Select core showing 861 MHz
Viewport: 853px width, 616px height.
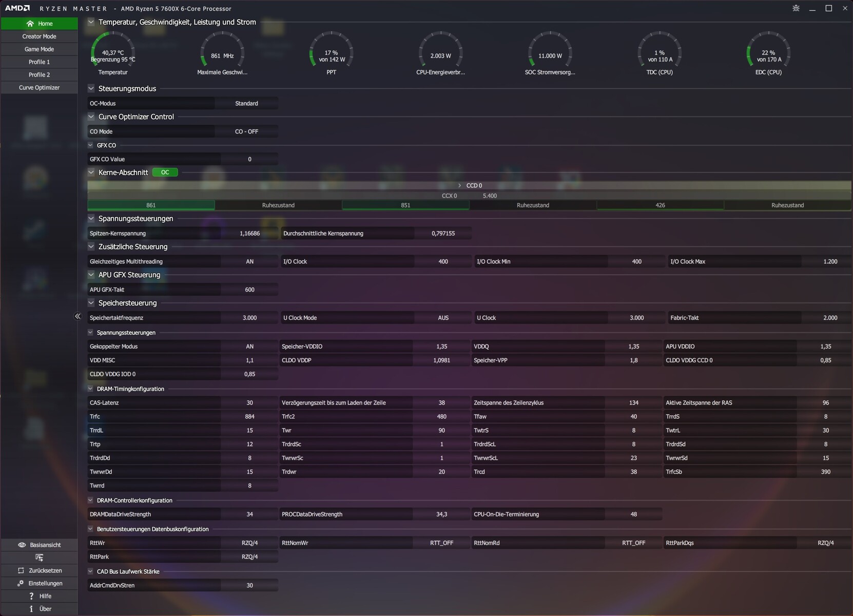(151, 205)
